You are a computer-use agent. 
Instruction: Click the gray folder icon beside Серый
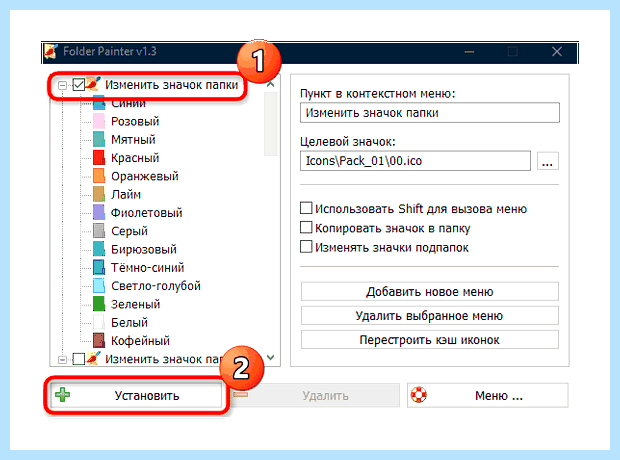(x=99, y=231)
